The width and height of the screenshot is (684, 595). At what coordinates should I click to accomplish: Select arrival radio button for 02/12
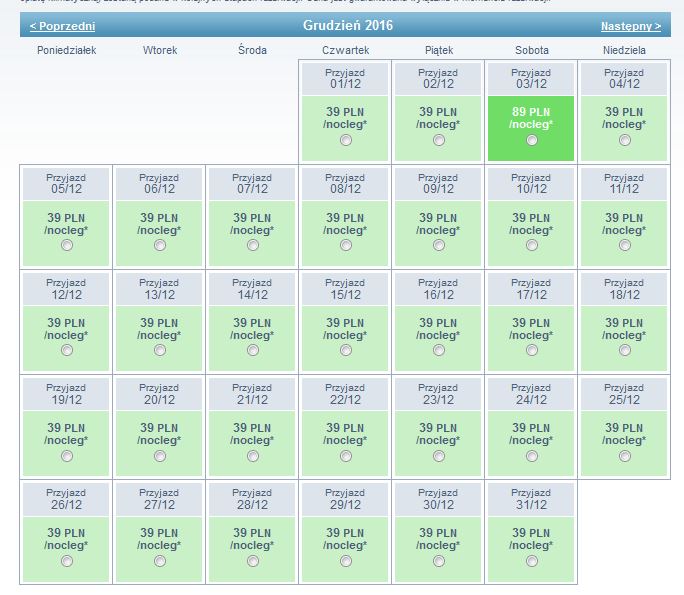[439, 140]
